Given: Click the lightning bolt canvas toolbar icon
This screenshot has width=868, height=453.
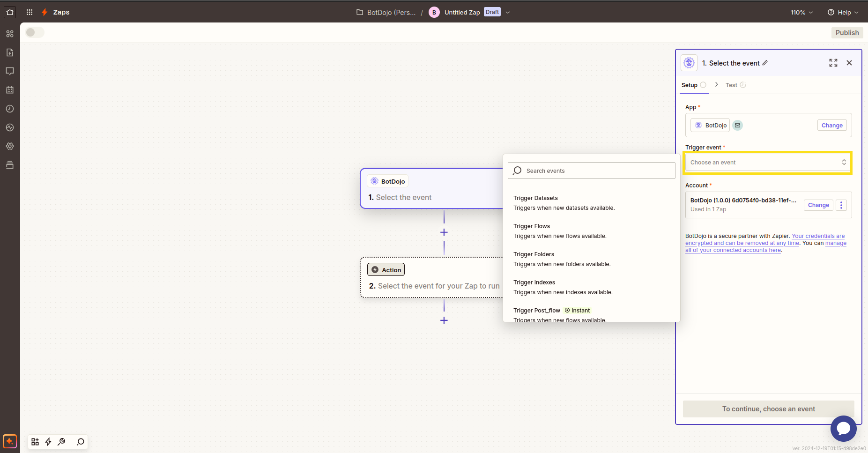Looking at the screenshot, I should coord(48,442).
